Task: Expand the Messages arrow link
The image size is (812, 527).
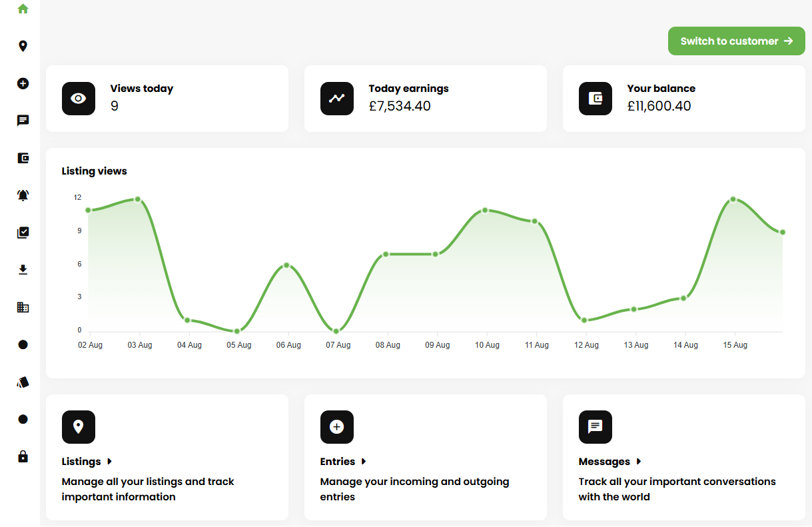Action: (609, 462)
